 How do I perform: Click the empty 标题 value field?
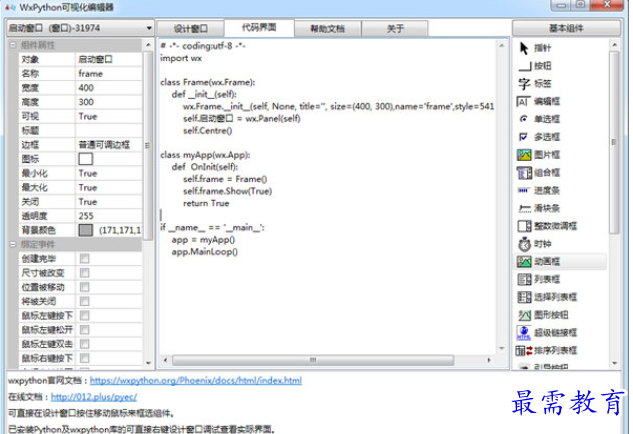point(109,130)
